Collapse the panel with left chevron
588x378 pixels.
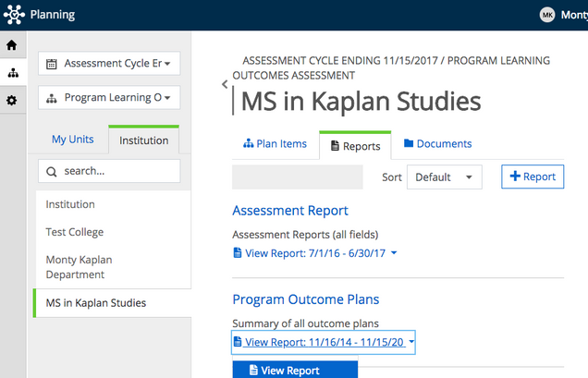tap(225, 84)
